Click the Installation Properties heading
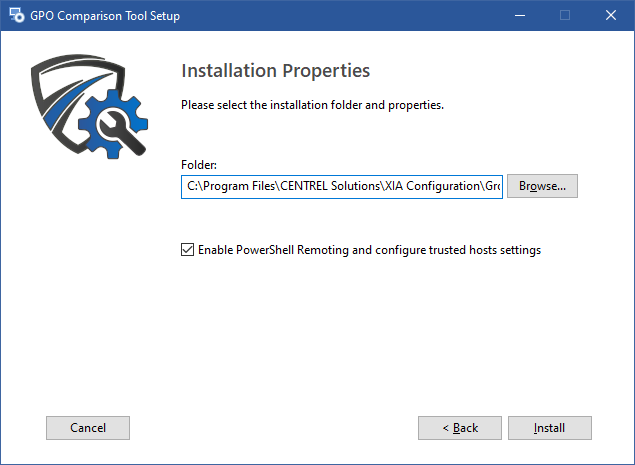This screenshot has width=635, height=465. coord(275,71)
